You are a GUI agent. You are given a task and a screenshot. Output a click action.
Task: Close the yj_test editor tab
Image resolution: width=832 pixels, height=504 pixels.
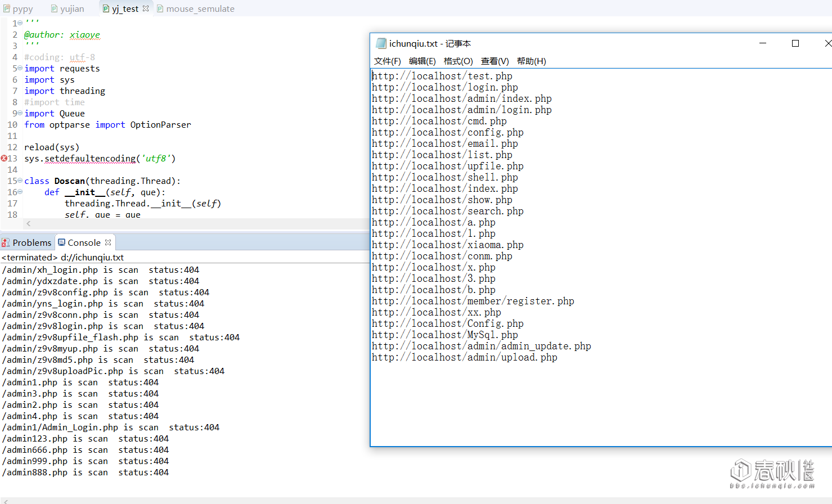tap(146, 8)
